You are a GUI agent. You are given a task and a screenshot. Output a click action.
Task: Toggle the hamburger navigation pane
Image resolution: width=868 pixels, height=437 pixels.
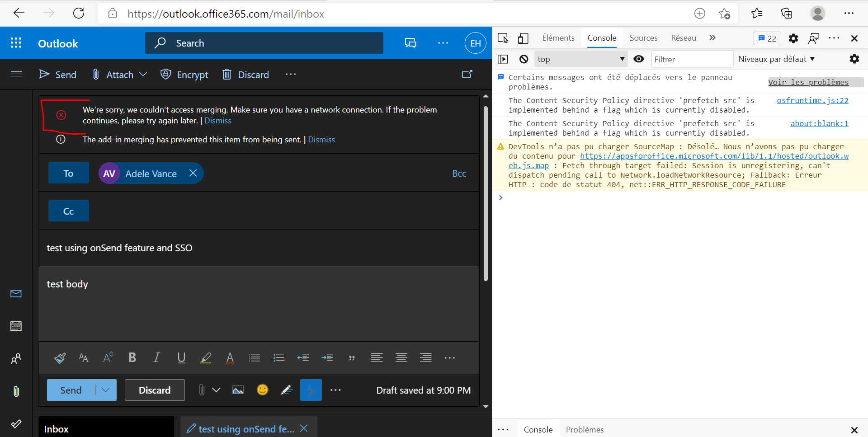click(16, 74)
